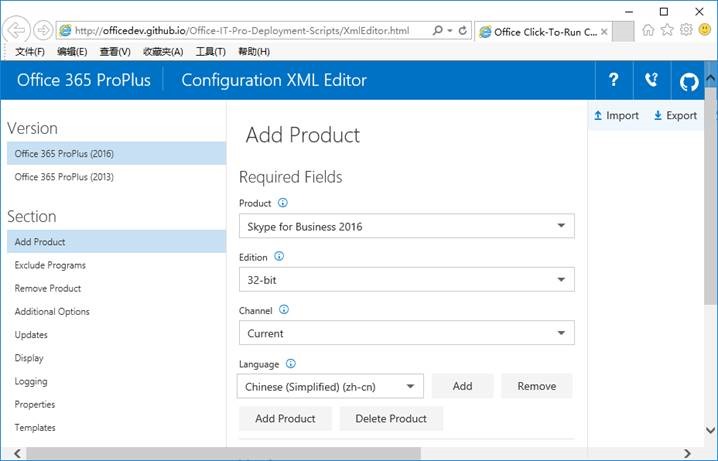Open the Channel dropdown showing Current
718x461 pixels.
407,333
